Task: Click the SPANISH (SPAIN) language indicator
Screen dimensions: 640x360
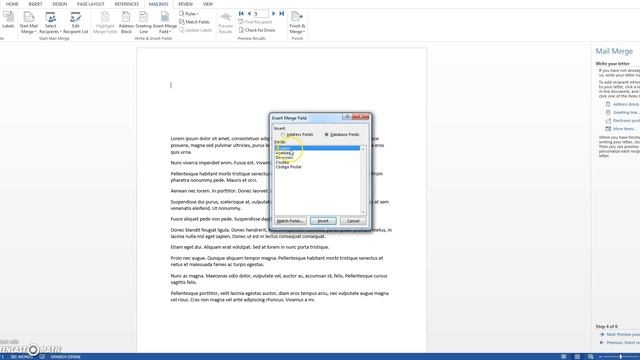Action: tap(66, 356)
